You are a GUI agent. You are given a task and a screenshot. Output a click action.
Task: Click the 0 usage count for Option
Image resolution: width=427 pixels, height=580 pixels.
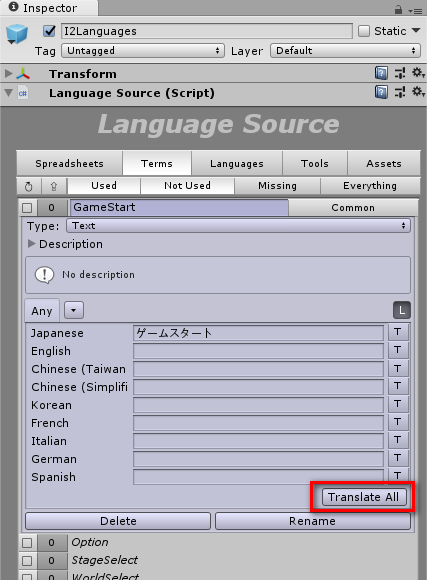pyautogui.click(x=52, y=543)
